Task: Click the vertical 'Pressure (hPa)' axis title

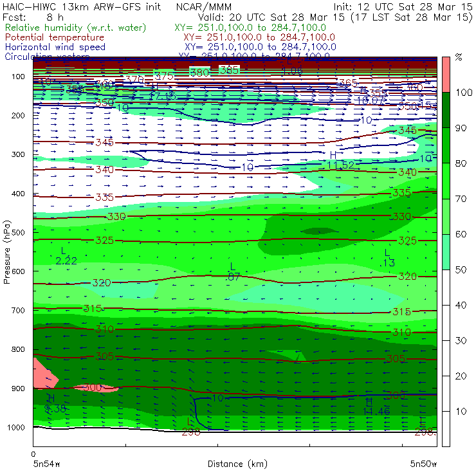Action: [6, 252]
